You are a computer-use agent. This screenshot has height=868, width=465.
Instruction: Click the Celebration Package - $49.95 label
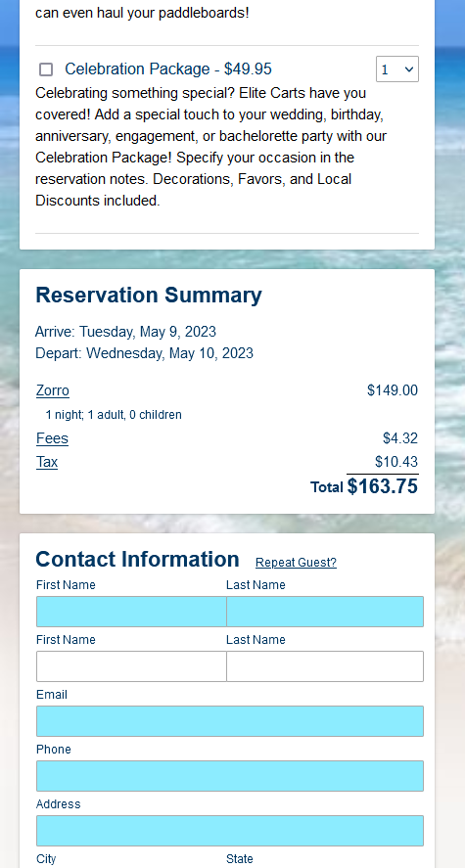[168, 69]
